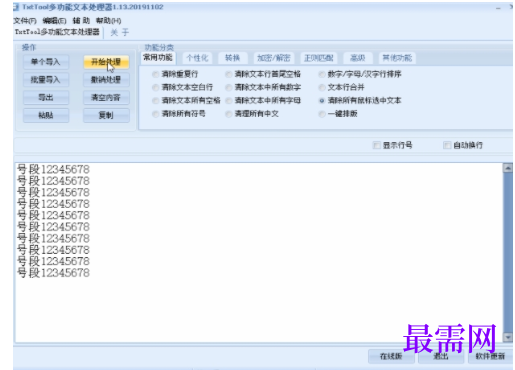The width and height of the screenshot is (515, 370).
Task: Paste text with 粘贴 button
Action: pyautogui.click(x=46, y=115)
